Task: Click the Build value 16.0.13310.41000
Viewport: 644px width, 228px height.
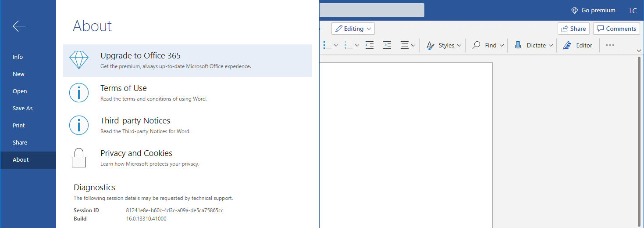Action: pos(146,219)
